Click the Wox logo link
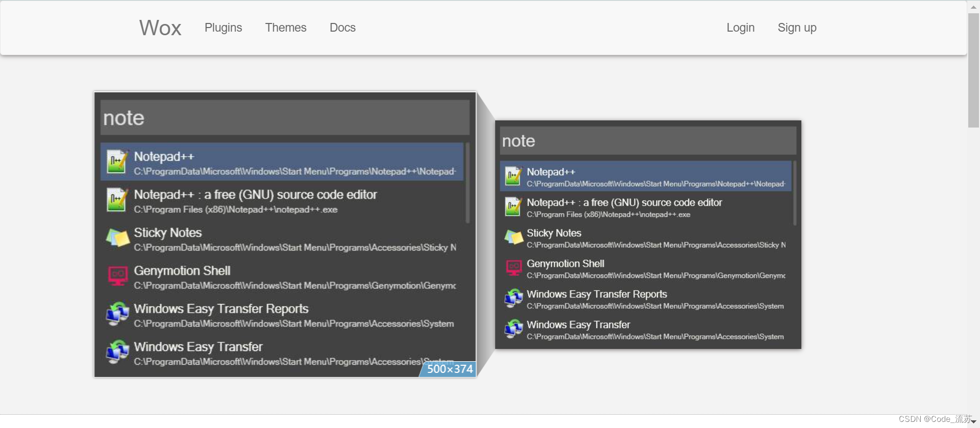Screen dimensions: 980x428 (x=160, y=28)
